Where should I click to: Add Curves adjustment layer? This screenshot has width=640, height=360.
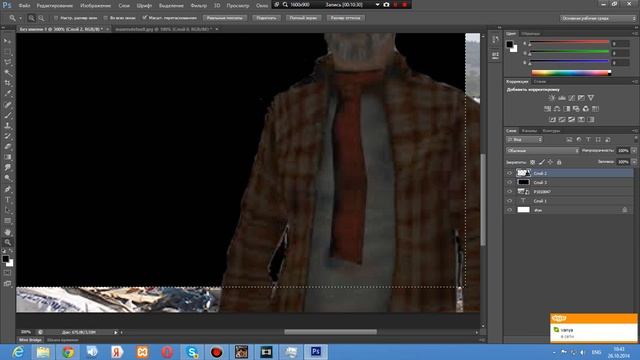[x=571, y=98]
